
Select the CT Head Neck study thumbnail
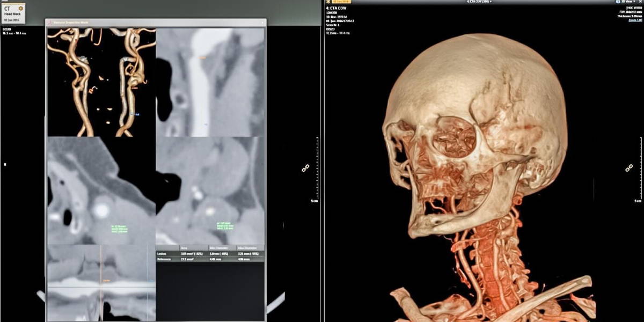point(12,14)
